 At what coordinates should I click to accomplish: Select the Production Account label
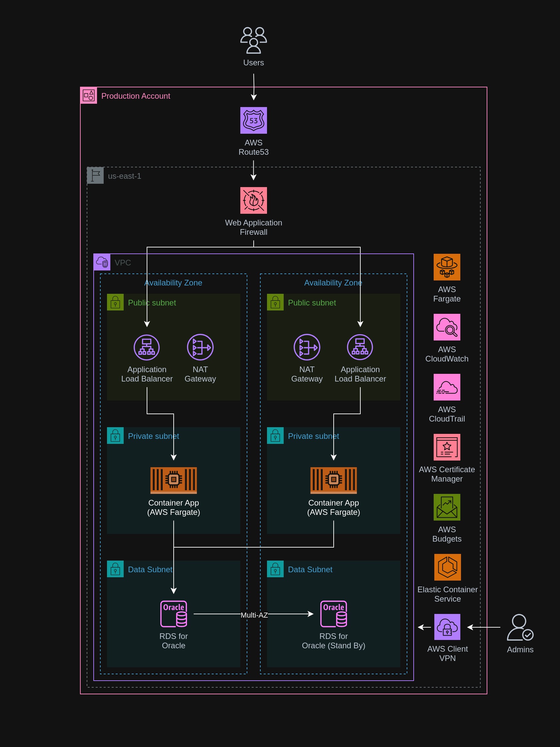click(136, 96)
